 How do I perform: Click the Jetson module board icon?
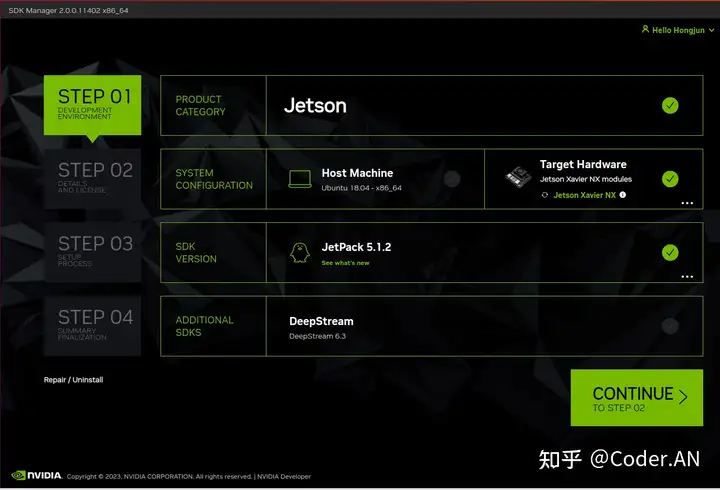click(x=518, y=177)
